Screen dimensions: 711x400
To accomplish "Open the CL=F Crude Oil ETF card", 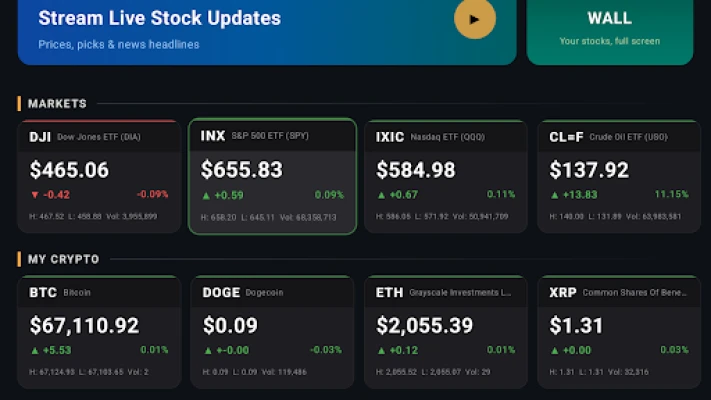I will pyautogui.click(x=619, y=176).
